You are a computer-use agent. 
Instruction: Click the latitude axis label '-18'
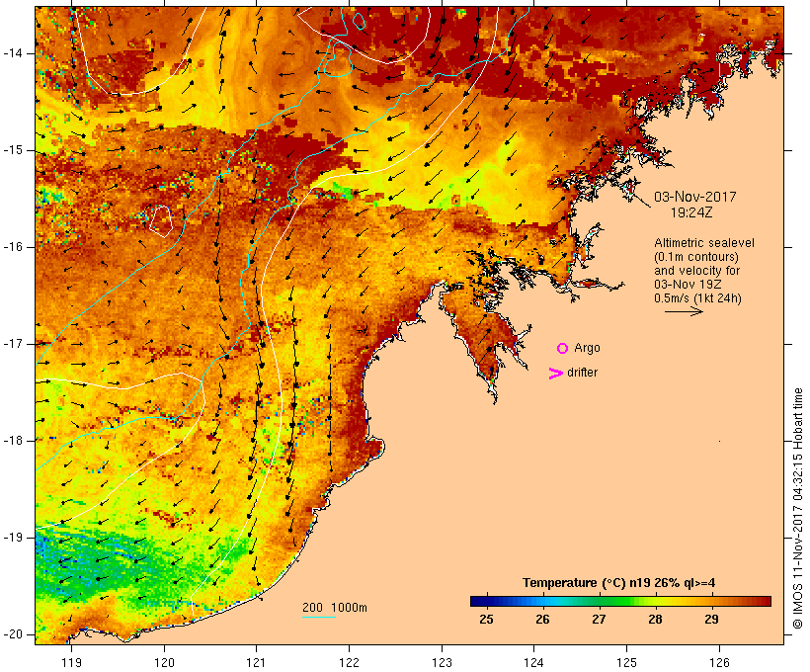[13, 441]
